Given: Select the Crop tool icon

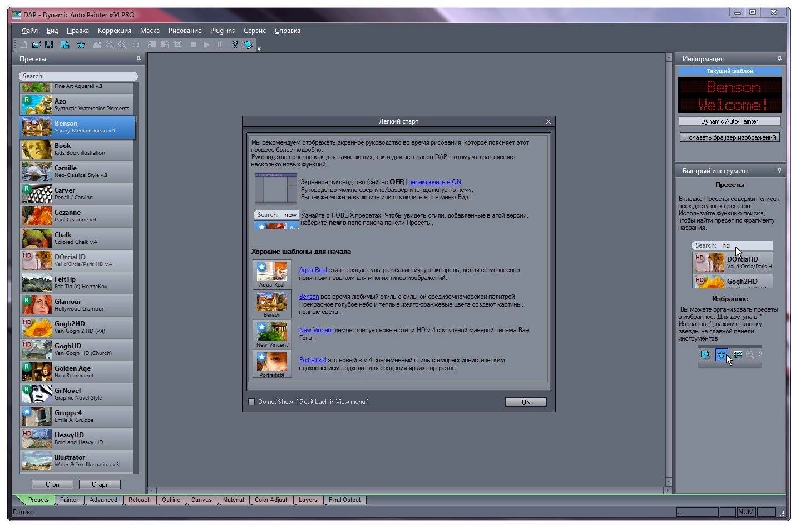Looking at the screenshot, I should click(x=177, y=45).
